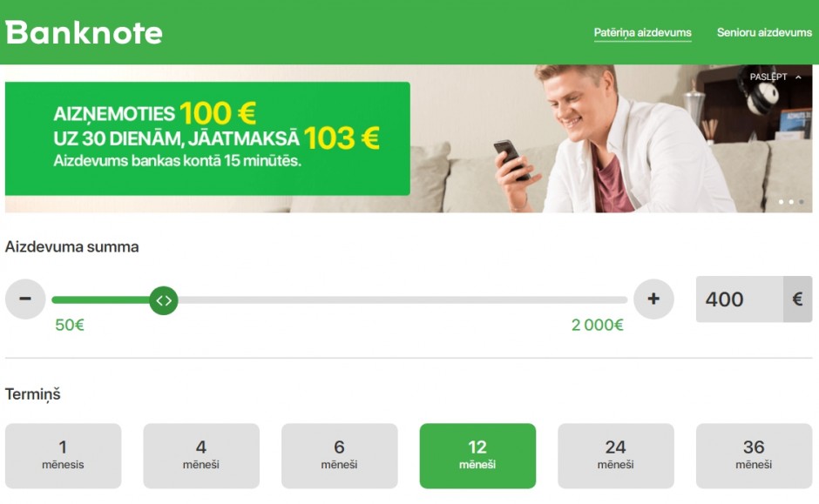Decrease loan amount with minus button
The width and height of the screenshot is (819, 504).
click(25, 299)
